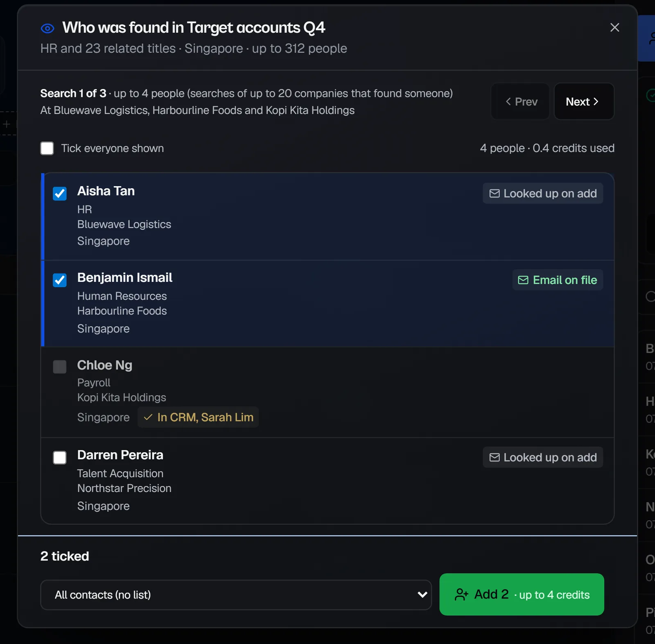Click Benjamin Ismail's "Email on file" badge
The width and height of the screenshot is (655, 644).
point(558,280)
